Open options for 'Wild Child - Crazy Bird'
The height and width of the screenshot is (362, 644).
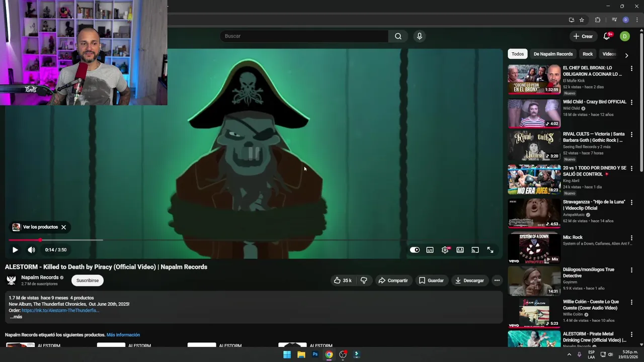coord(631,103)
